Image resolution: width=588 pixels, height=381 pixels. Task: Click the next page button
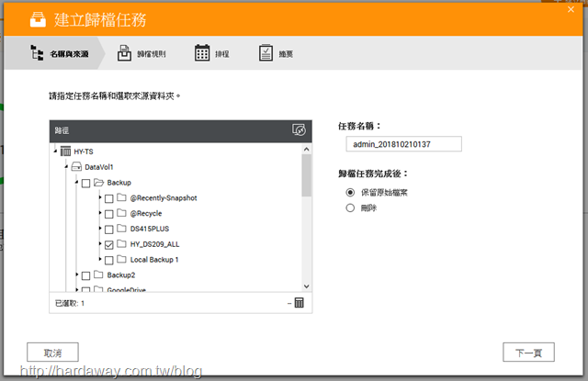[x=529, y=353]
